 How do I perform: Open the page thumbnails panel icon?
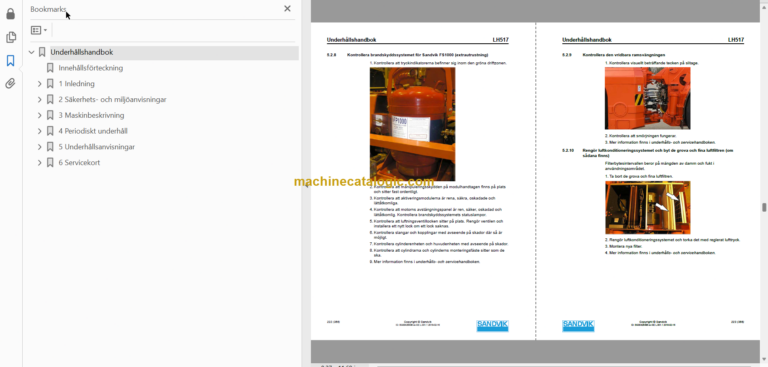[10, 37]
